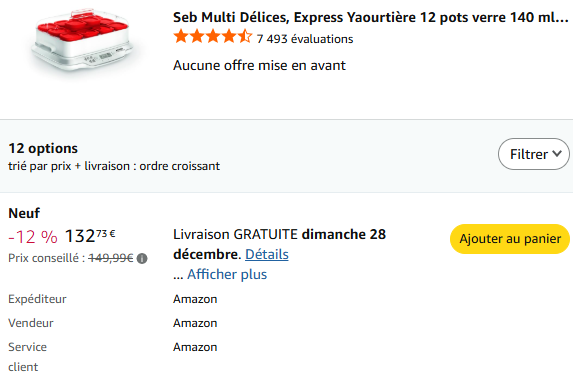Expand Afficher plus delivery info
The image size is (573, 377).
tap(227, 274)
